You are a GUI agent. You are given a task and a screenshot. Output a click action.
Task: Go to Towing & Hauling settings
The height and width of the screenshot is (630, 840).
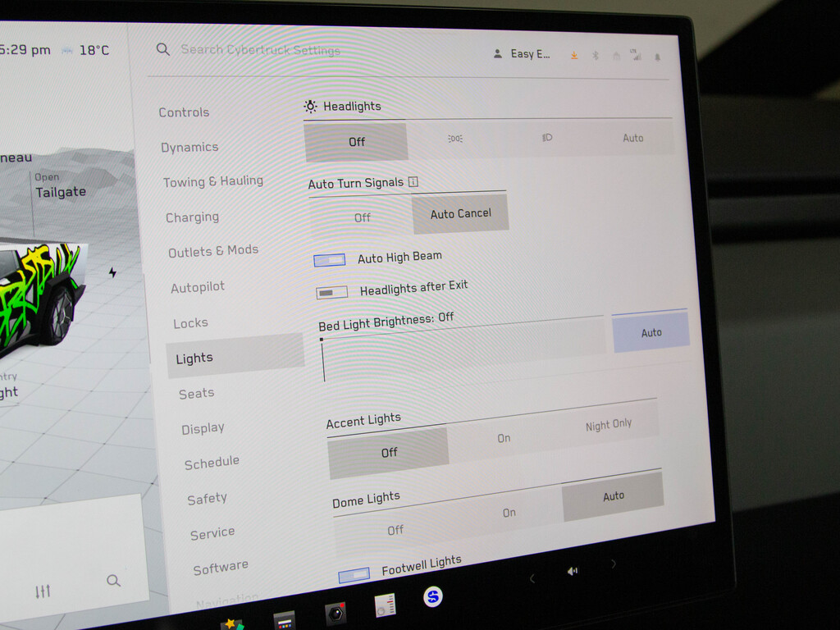coord(213,181)
